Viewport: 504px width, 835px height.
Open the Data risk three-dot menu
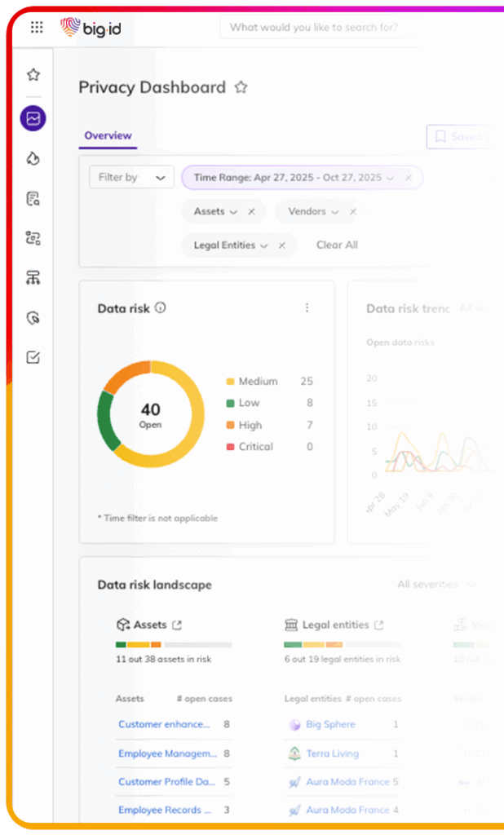pos(307,308)
